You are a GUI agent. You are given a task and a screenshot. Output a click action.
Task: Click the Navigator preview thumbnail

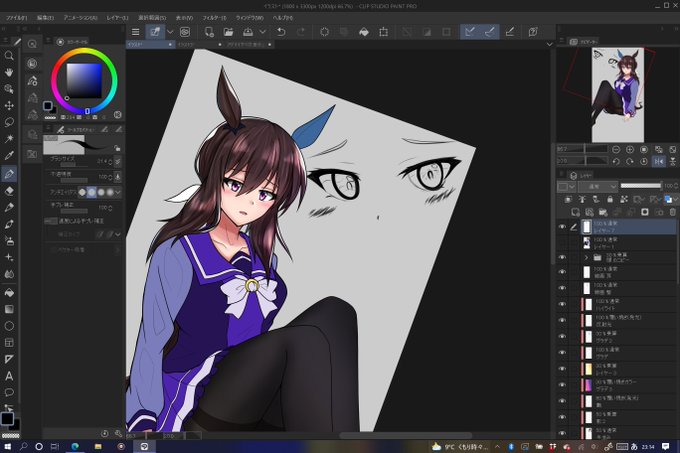point(618,95)
